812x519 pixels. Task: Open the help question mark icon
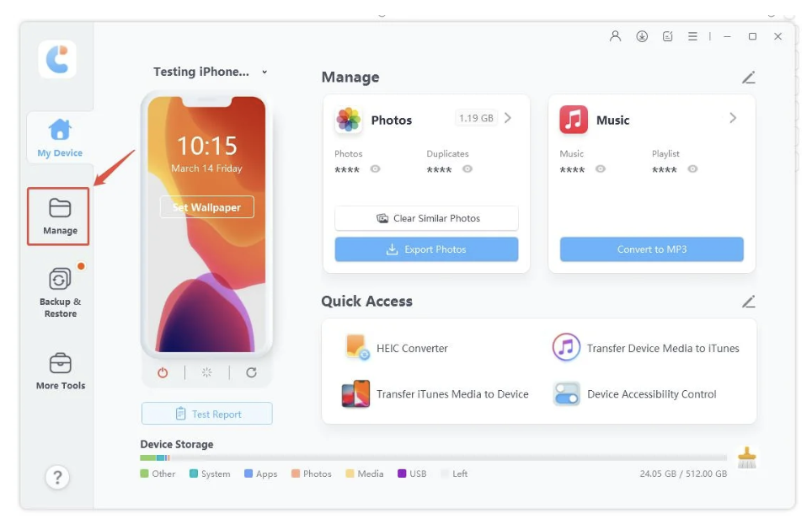tap(57, 477)
